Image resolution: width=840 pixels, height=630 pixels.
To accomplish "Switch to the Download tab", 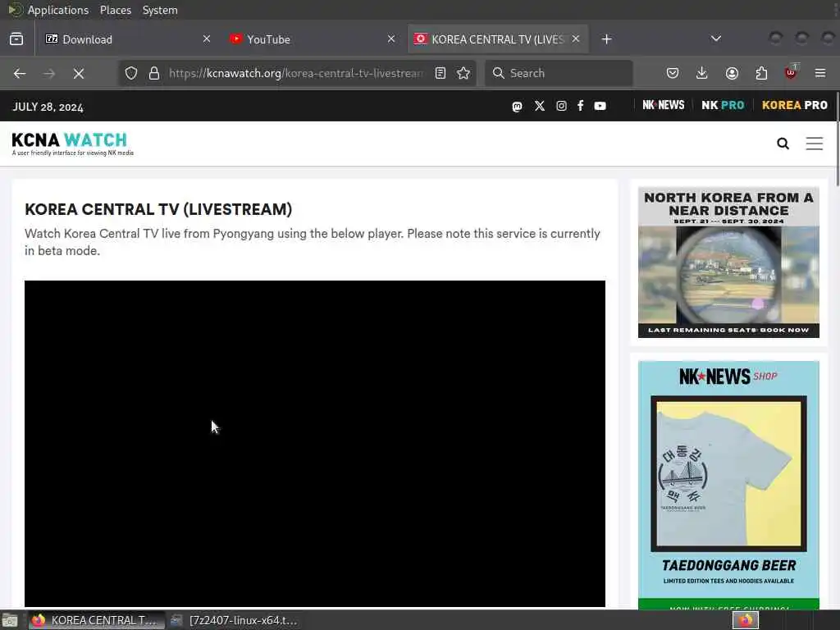I will click(x=129, y=39).
